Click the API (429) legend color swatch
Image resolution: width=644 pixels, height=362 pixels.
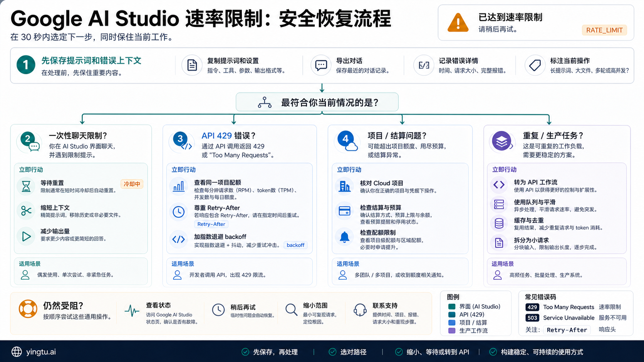[452, 314]
